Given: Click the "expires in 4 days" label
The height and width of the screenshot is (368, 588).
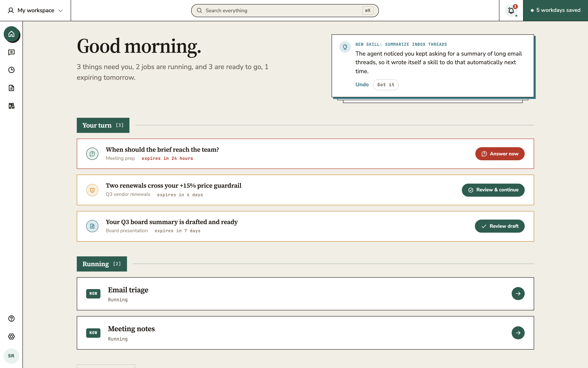Looking at the screenshot, I should pos(180,195).
